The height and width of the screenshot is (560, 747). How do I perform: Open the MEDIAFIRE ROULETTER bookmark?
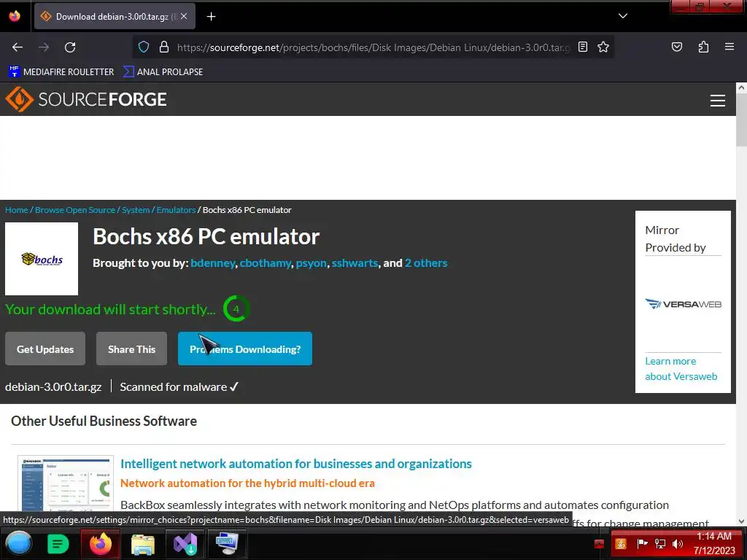point(61,72)
